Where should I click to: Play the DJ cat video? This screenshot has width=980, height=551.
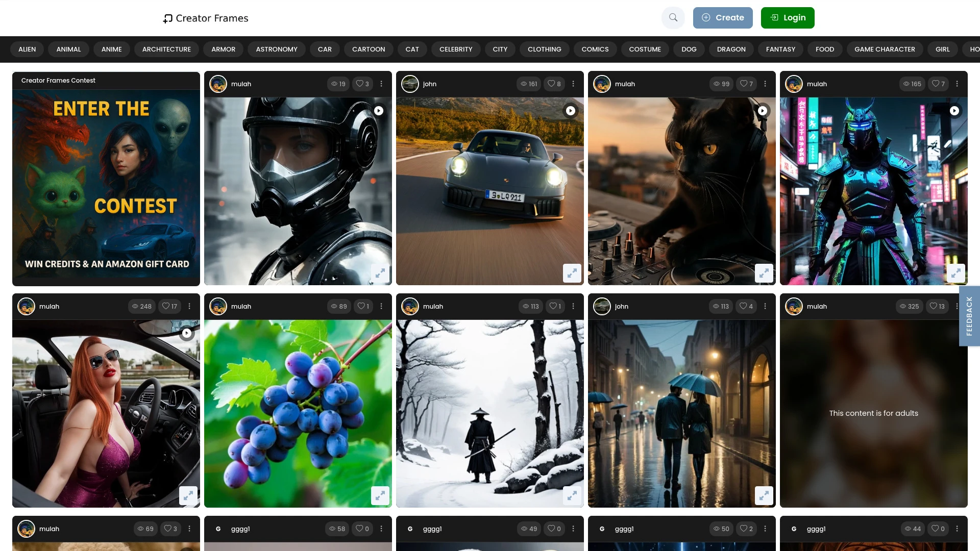point(763,110)
